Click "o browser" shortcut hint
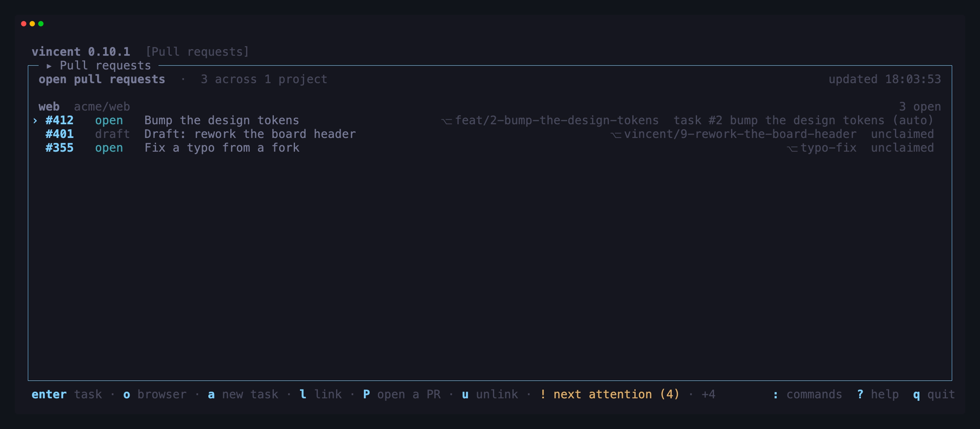The width and height of the screenshot is (980, 429). pos(155,394)
